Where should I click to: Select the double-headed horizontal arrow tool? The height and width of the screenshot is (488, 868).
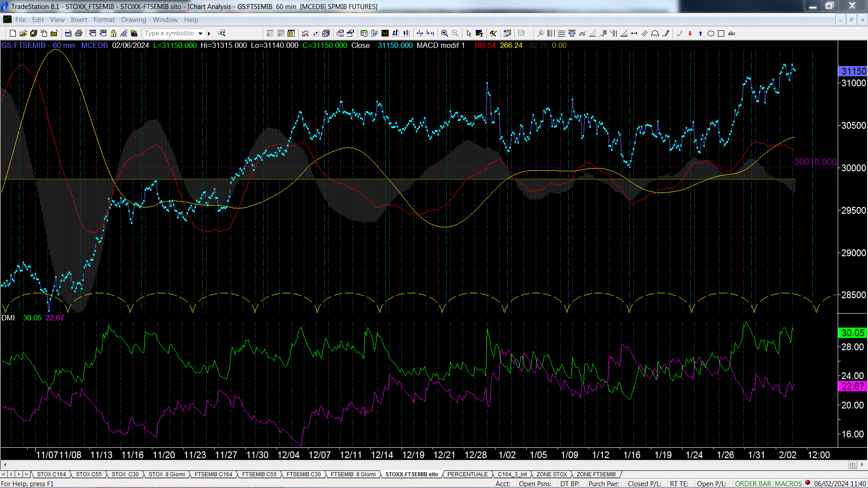click(634, 33)
